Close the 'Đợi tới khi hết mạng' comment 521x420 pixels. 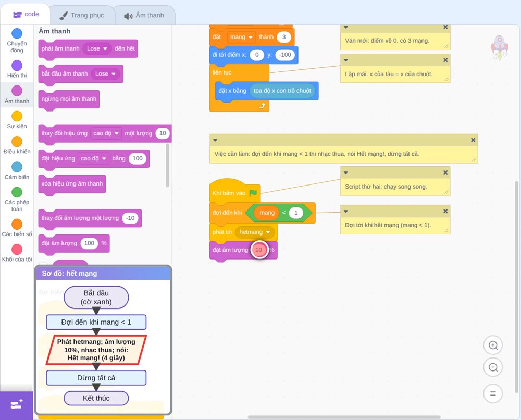[445, 211]
